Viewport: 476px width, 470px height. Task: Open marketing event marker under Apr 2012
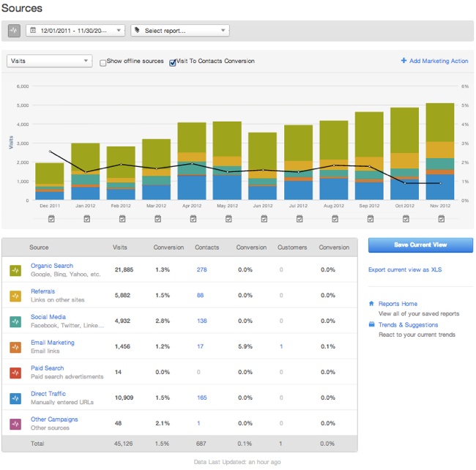point(192,218)
